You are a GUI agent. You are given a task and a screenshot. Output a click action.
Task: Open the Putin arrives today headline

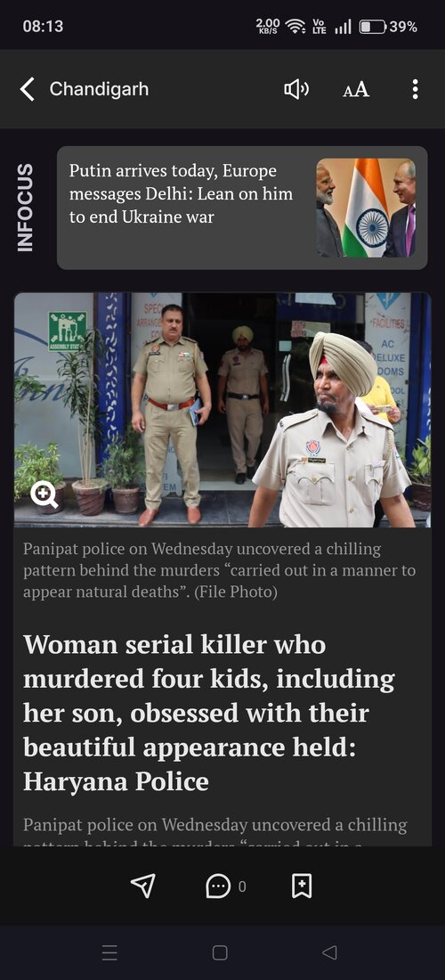(x=181, y=193)
